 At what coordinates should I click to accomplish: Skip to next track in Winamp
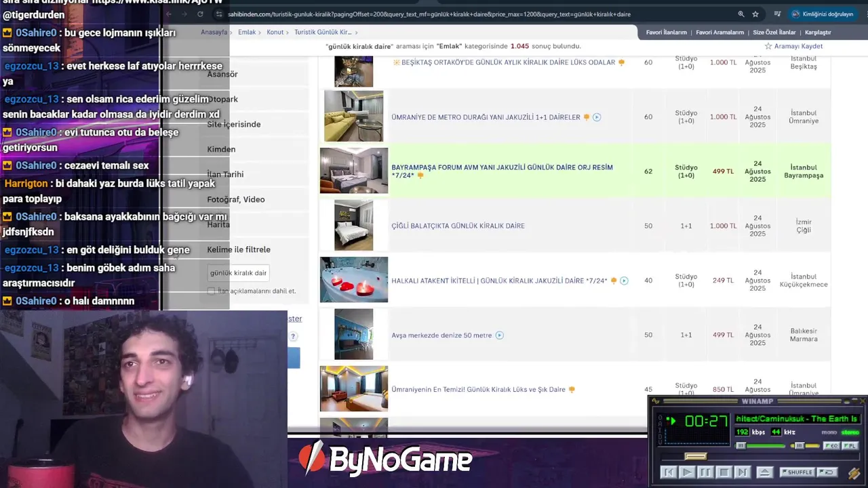point(743,472)
